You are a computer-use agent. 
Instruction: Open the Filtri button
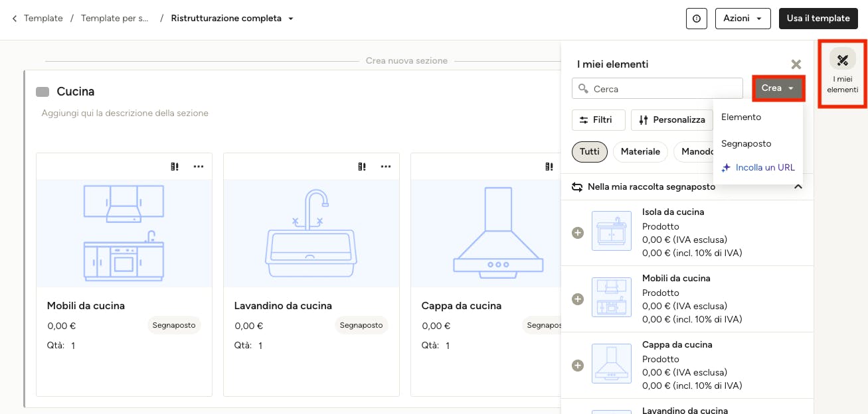pyautogui.click(x=598, y=120)
